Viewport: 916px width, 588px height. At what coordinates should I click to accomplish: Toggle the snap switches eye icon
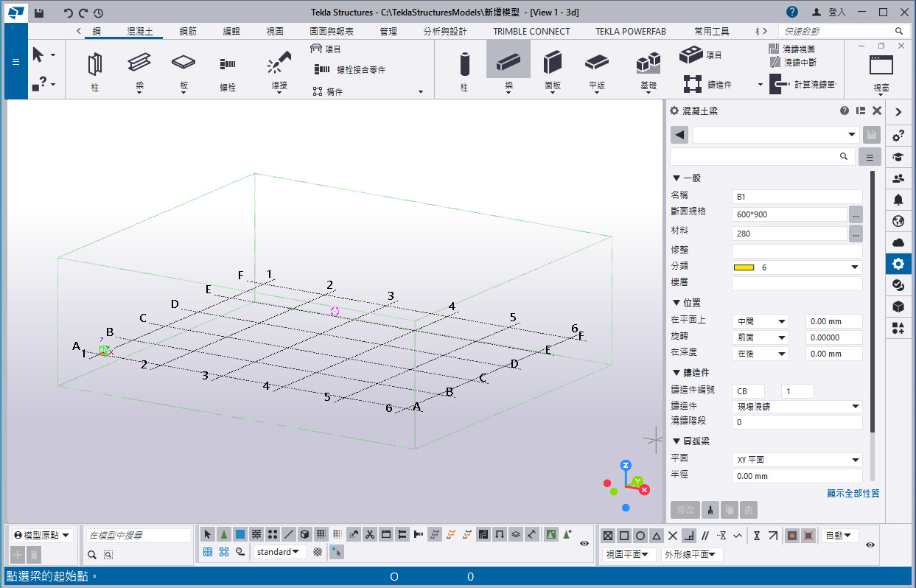(870, 545)
